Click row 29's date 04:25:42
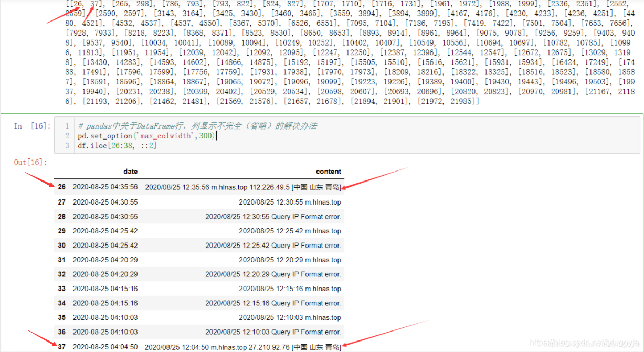The height and width of the screenshot is (352, 644). (105, 231)
